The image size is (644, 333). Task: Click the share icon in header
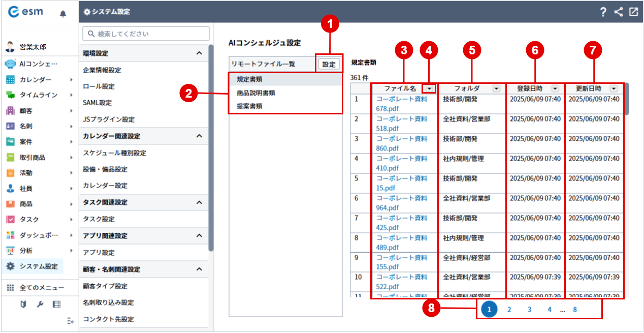click(618, 12)
